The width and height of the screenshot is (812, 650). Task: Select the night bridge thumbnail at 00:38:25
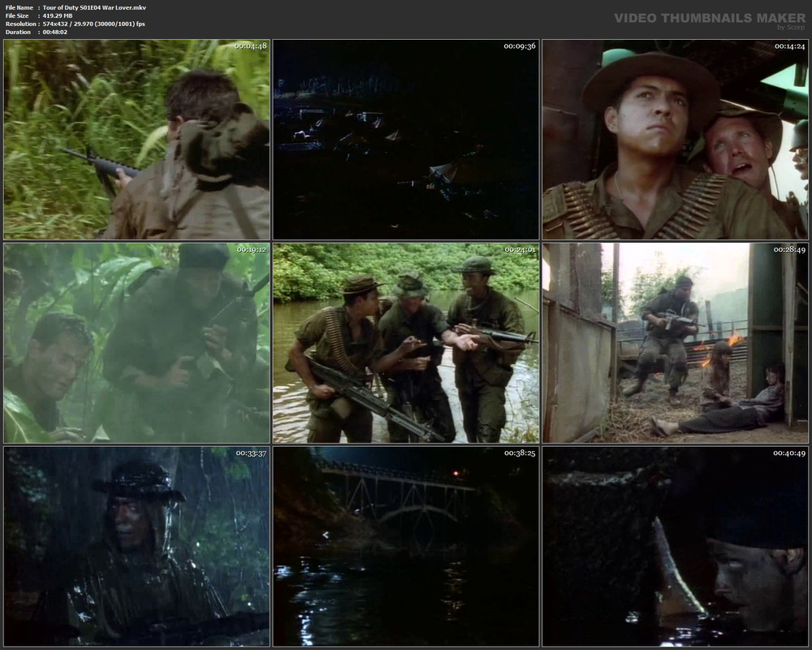click(x=406, y=546)
